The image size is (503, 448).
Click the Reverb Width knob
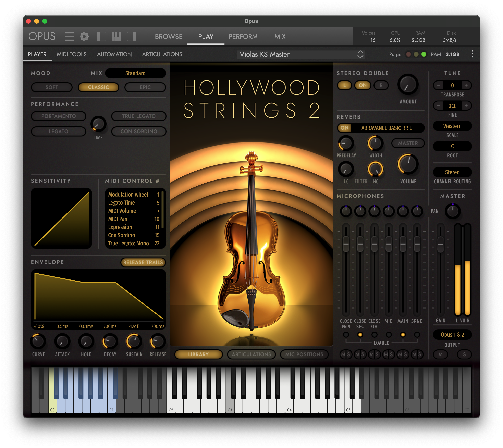tap(375, 143)
